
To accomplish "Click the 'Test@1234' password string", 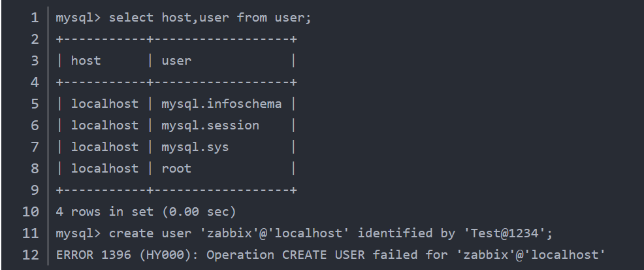I will pyautogui.click(x=523, y=233).
